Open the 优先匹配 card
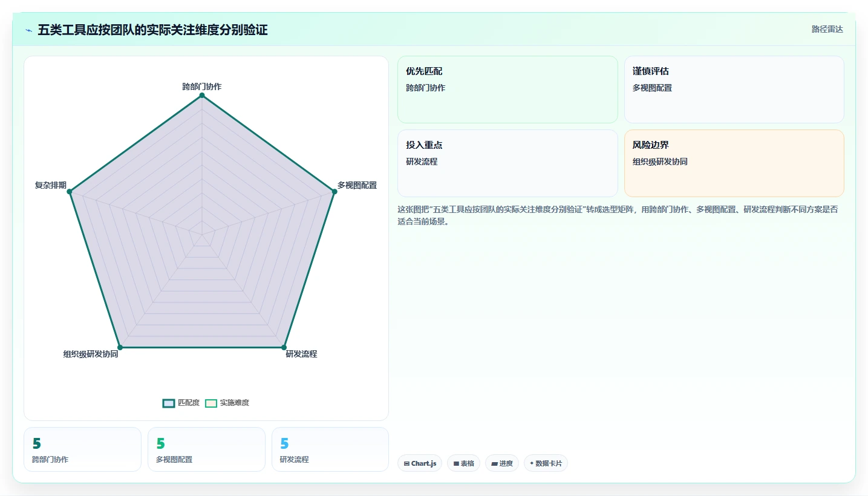The height and width of the screenshot is (496, 868). (x=507, y=90)
